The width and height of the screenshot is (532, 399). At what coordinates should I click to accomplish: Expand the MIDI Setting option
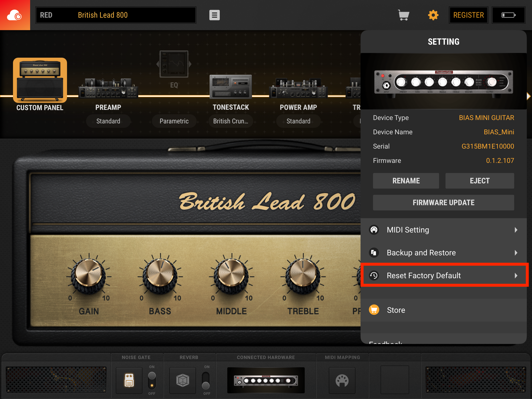(443, 230)
